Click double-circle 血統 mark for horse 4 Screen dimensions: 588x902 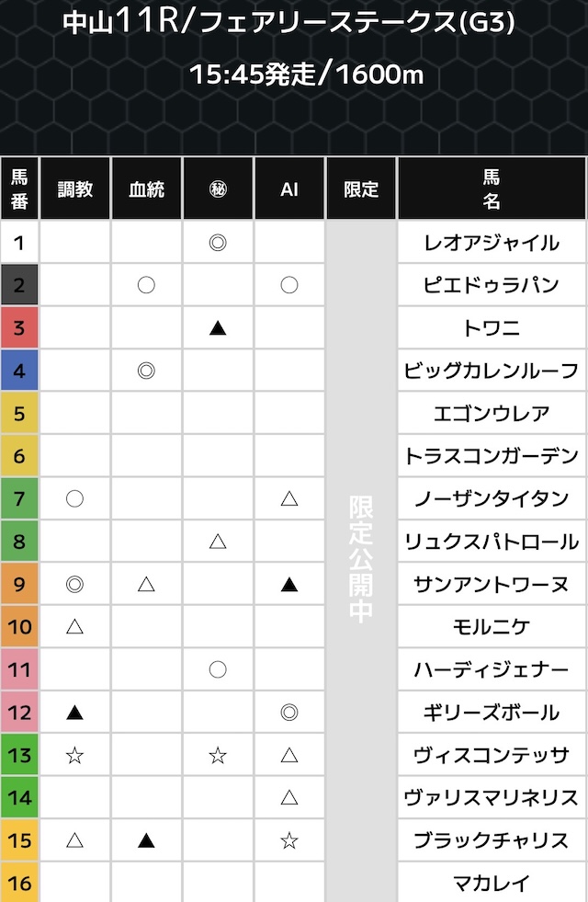pyautogui.click(x=146, y=371)
